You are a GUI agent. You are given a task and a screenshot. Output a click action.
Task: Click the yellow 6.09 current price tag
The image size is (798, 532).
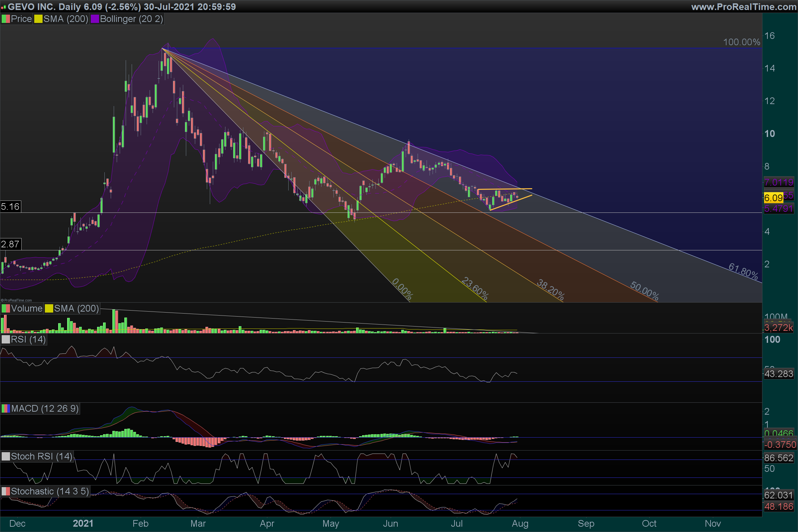pos(773,198)
